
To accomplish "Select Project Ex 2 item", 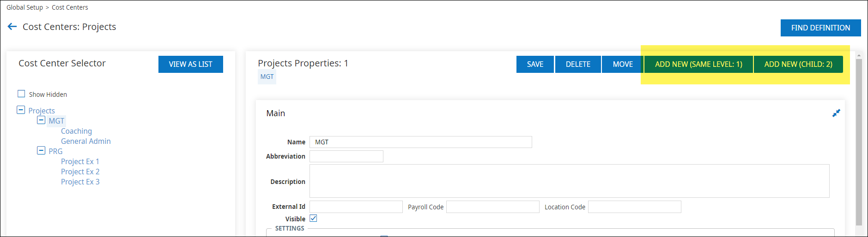I will (x=80, y=172).
